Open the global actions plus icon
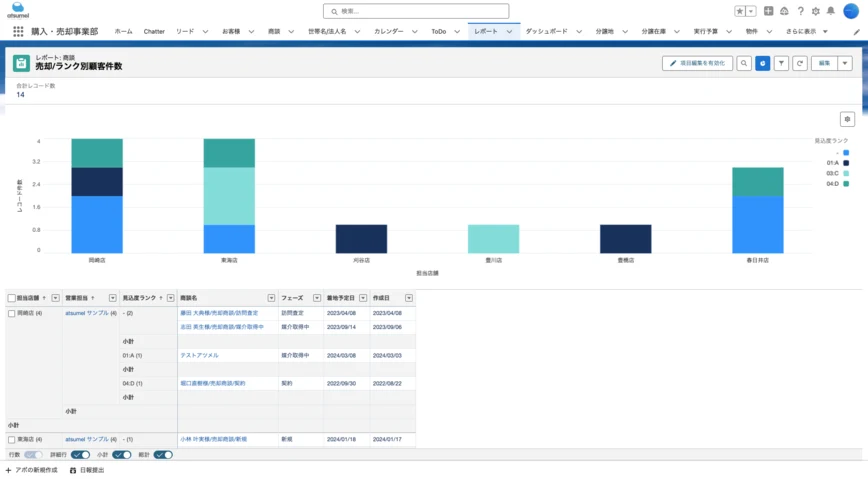This screenshot has height=479, width=868. (768, 11)
